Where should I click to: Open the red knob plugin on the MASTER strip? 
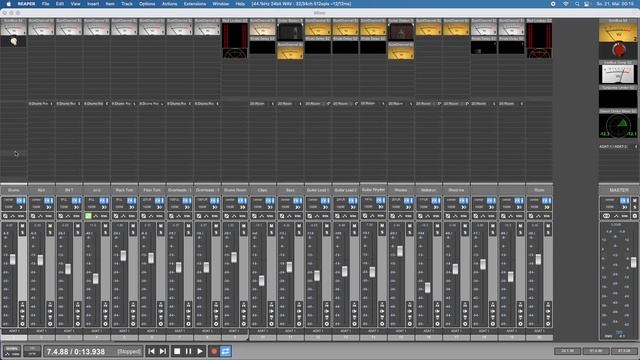618,50
